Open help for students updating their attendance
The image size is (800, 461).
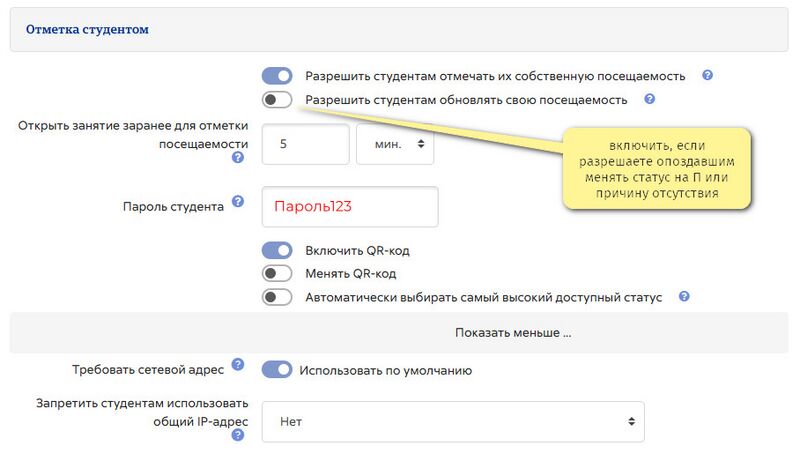649,99
